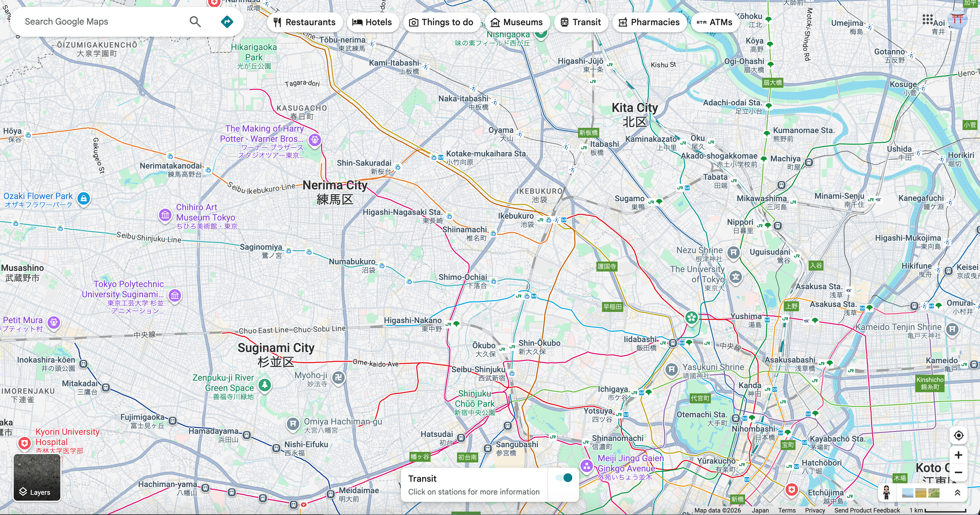
Task: Click the Japan footer link
Action: [760, 510]
